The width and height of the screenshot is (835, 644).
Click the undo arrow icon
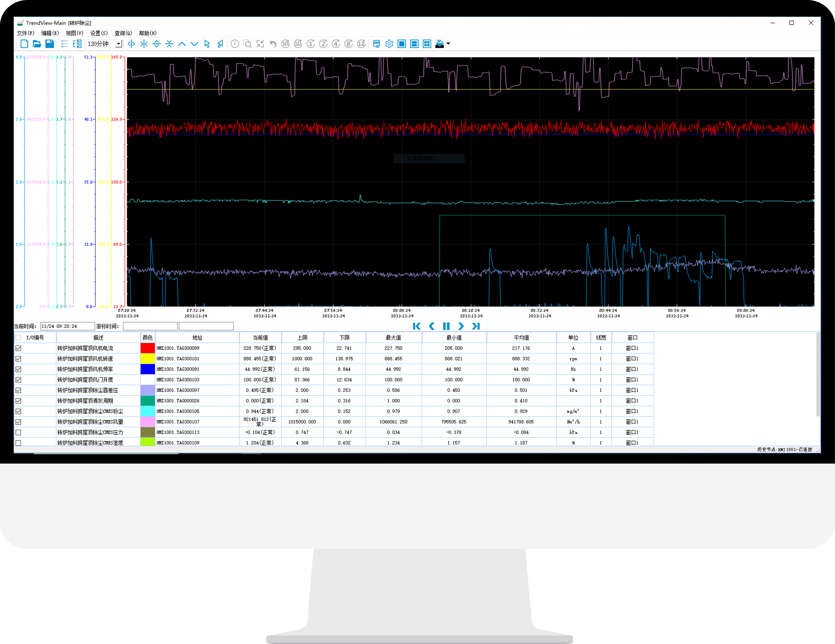(x=273, y=44)
